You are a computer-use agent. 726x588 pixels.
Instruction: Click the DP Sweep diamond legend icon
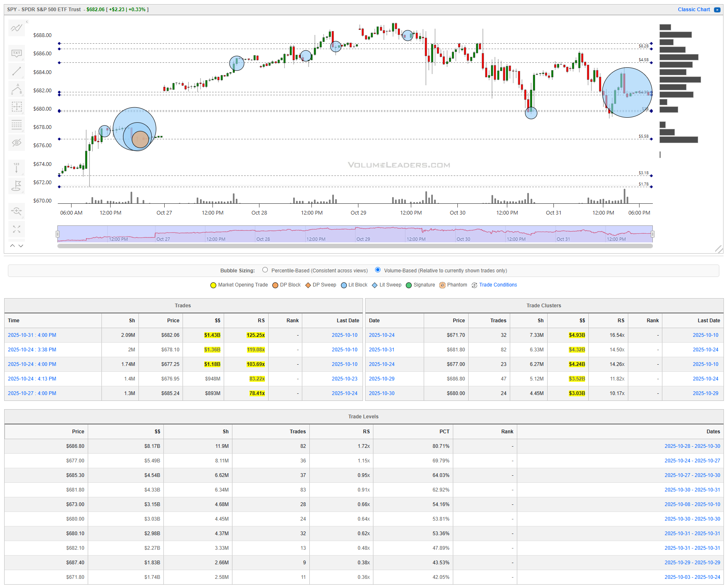click(x=308, y=285)
